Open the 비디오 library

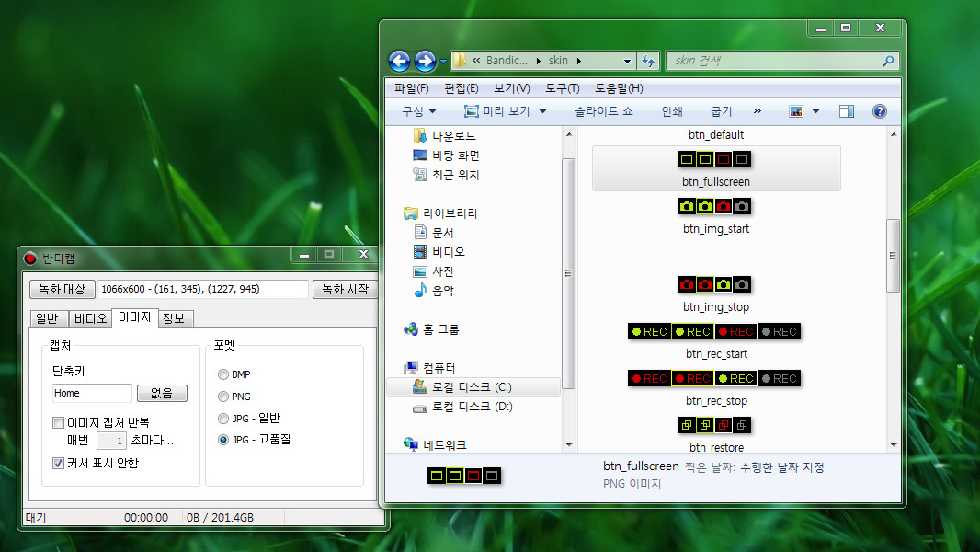(439, 252)
